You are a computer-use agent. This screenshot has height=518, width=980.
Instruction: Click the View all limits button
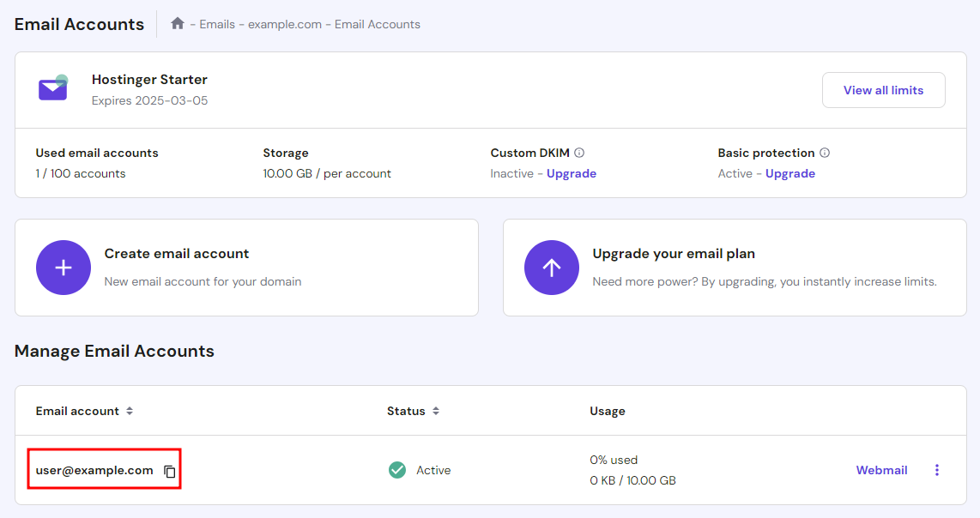pos(883,89)
